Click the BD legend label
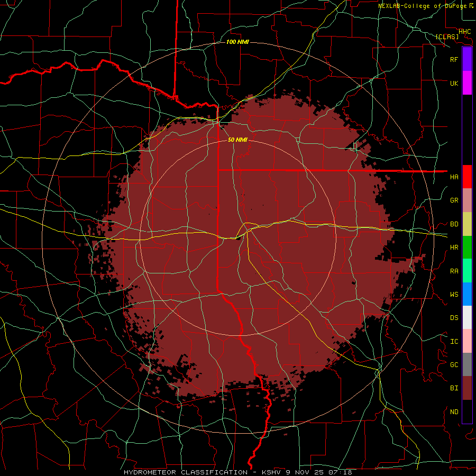476x476 pixels. coord(454,224)
